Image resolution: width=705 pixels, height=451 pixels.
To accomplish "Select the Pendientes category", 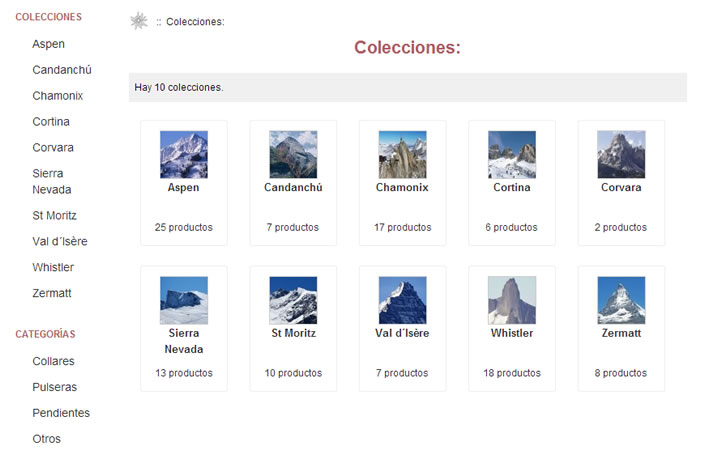I will pos(61,413).
